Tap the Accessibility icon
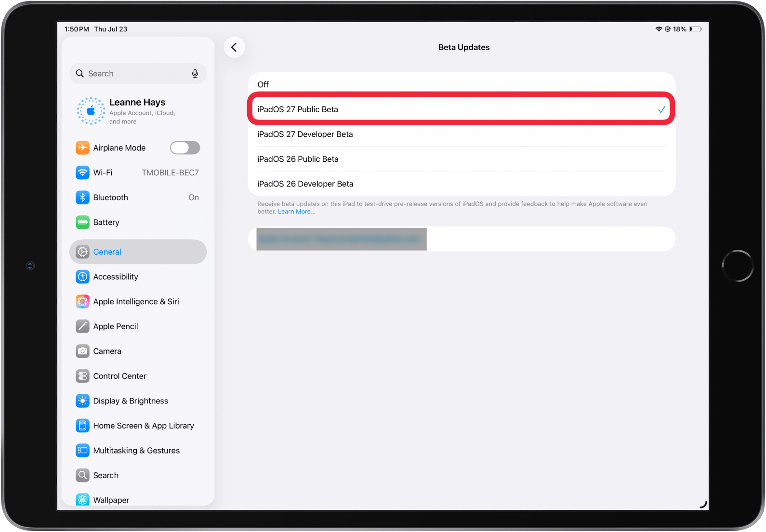Screen dimensions: 766x532 click(x=82, y=277)
